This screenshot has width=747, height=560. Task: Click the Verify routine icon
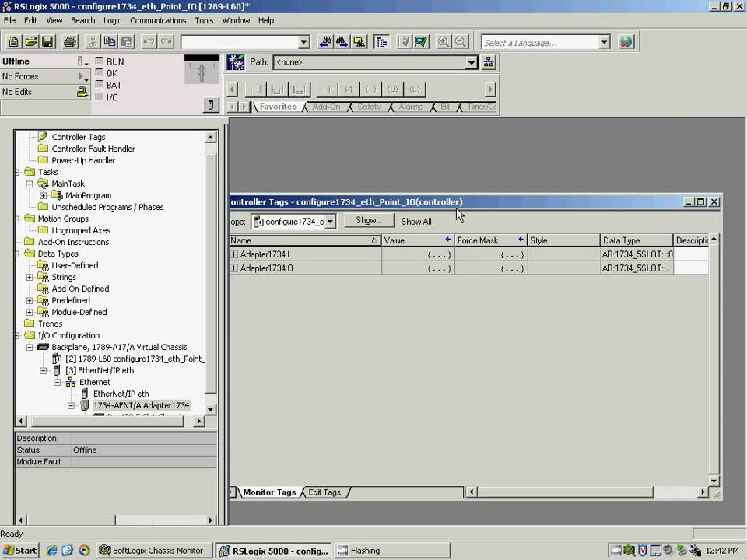coord(404,42)
